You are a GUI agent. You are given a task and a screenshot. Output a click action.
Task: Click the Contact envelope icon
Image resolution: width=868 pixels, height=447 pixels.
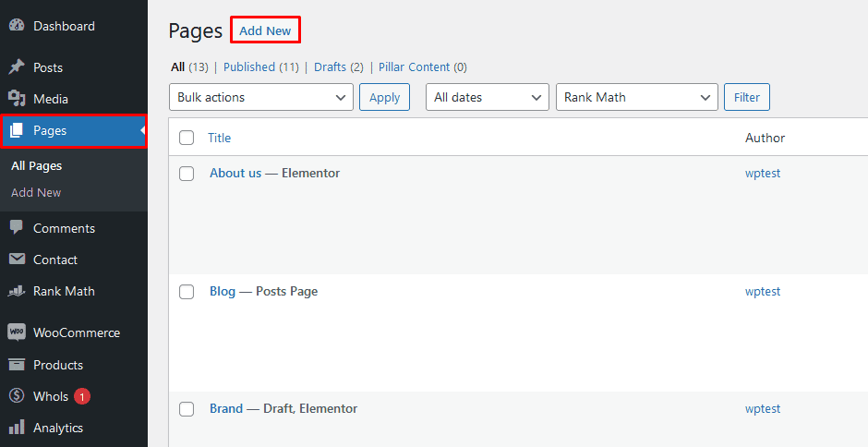[x=18, y=260]
